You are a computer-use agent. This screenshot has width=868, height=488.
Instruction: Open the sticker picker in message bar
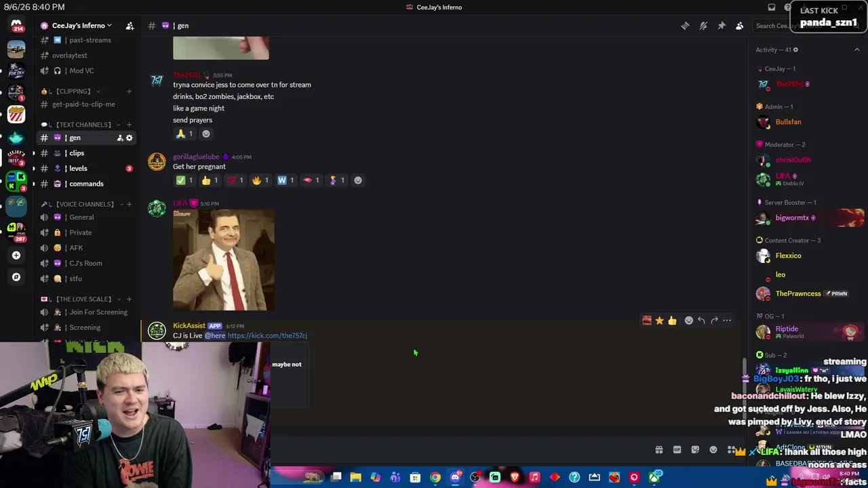click(x=695, y=450)
